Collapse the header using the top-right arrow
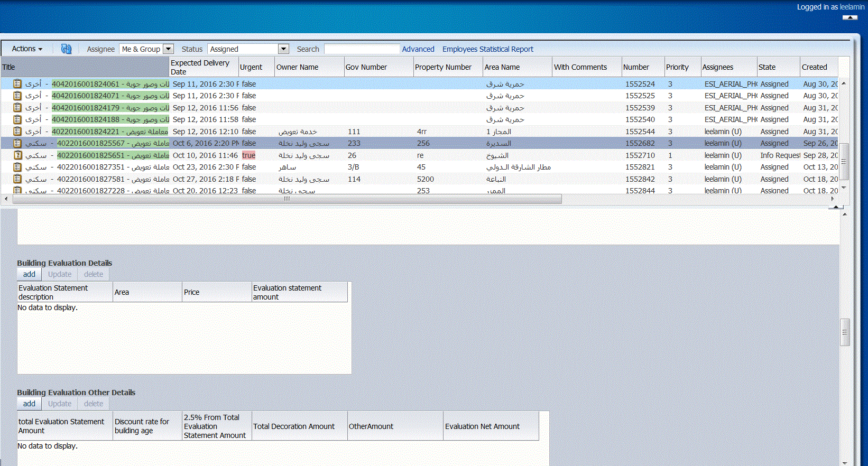The image size is (868, 466). [x=849, y=17]
